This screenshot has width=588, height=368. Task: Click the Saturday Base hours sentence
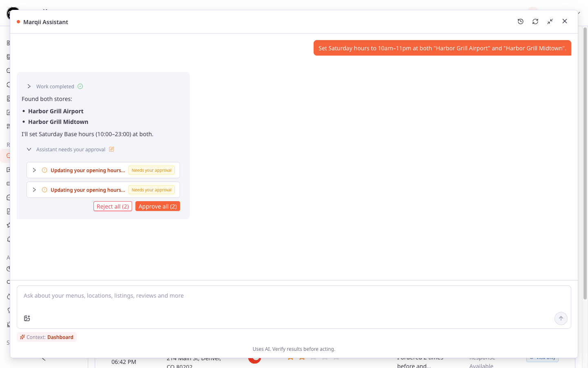pyautogui.click(x=87, y=134)
